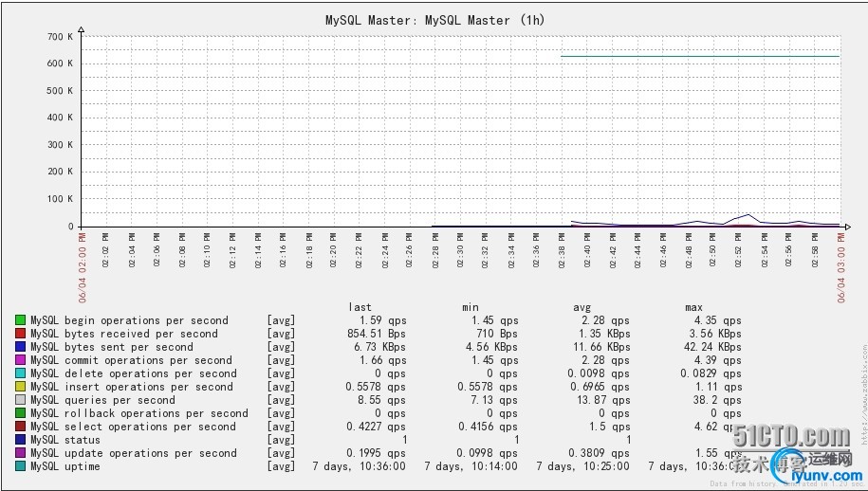Click the graph title 'MySQL Master: MySQL Master (1h)'
This screenshot has width=868, height=491.
pos(434,21)
